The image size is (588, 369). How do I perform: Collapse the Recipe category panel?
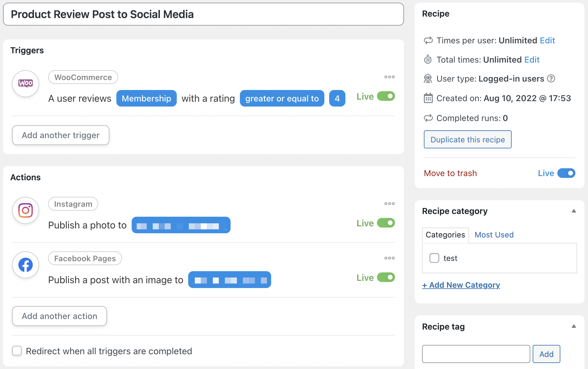(x=574, y=211)
